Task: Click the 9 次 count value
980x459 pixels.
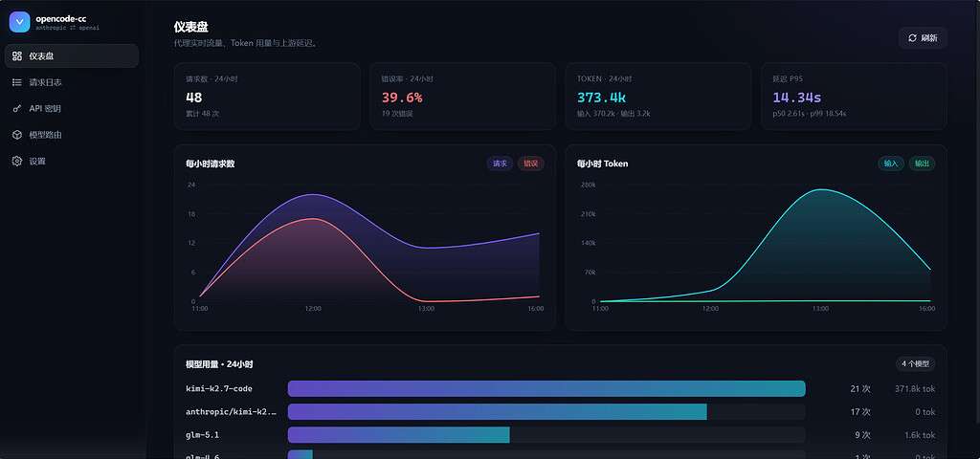Action: tap(862, 435)
